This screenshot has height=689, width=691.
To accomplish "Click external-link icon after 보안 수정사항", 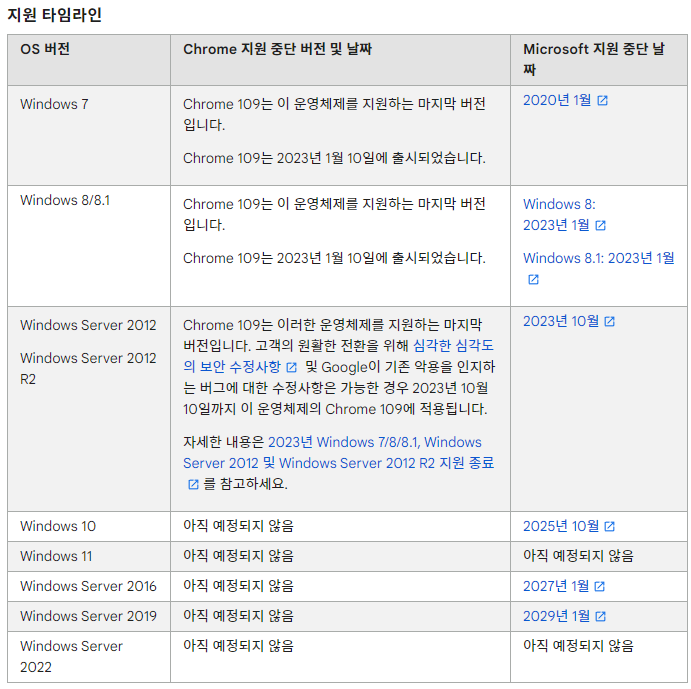I will click(292, 367).
